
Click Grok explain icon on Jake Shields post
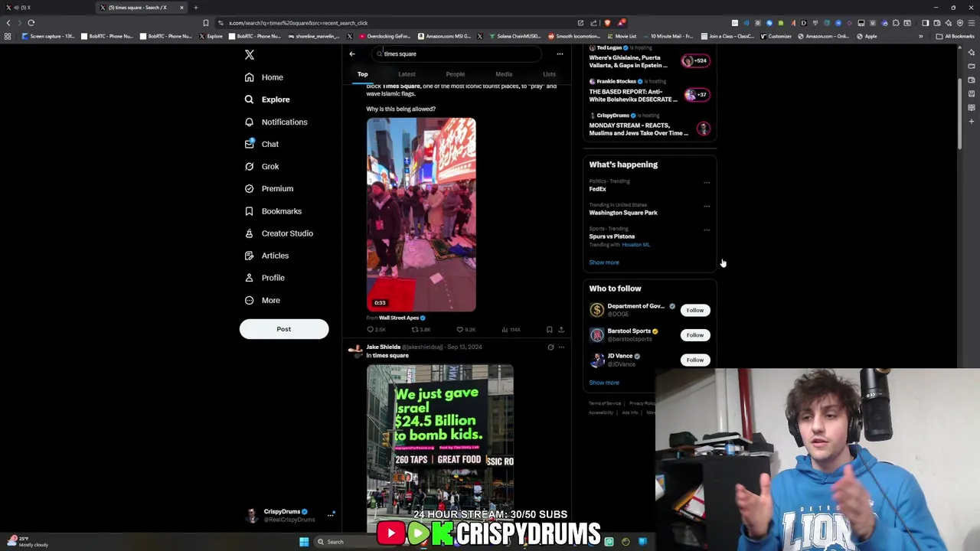(x=550, y=347)
